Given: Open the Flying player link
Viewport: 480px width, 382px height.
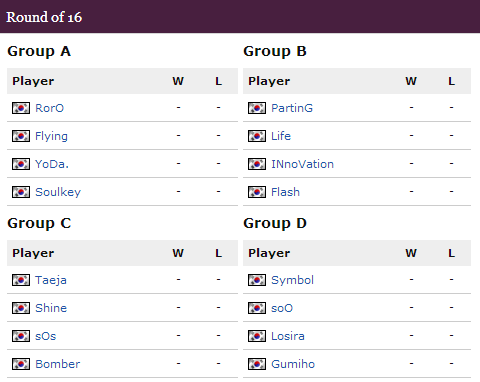Looking at the screenshot, I should [x=51, y=136].
